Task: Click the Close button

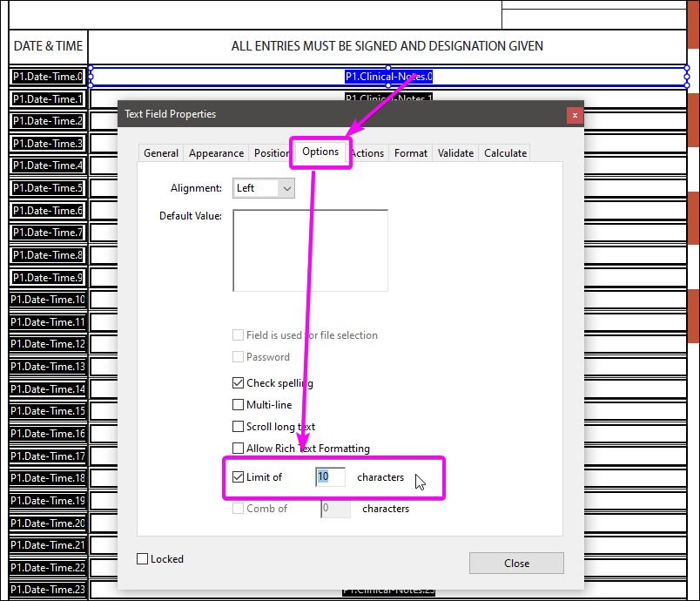Action: coord(516,563)
